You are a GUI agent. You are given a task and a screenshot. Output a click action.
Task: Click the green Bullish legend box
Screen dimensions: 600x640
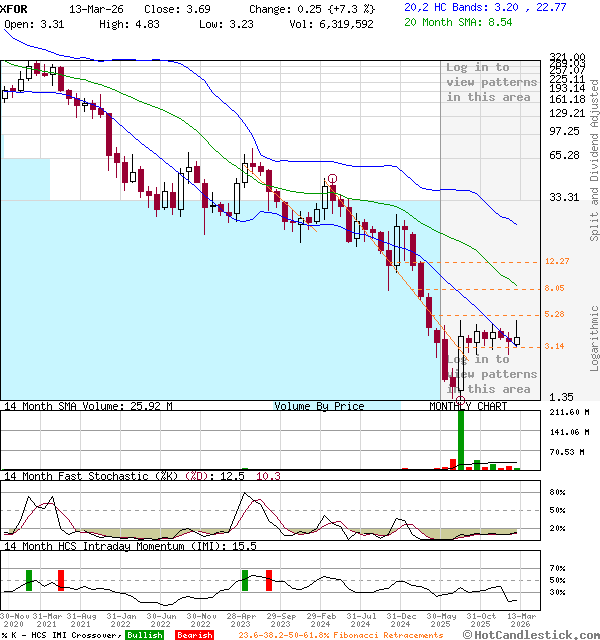coord(144,634)
